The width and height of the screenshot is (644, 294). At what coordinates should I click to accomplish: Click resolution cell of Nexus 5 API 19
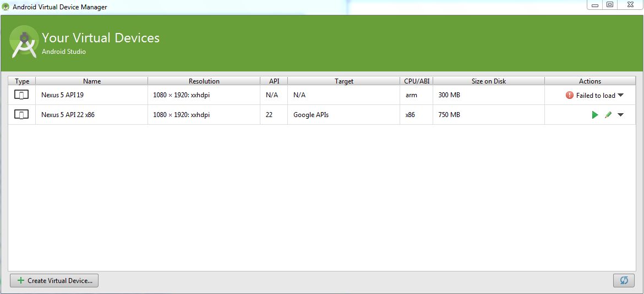pos(204,95)
